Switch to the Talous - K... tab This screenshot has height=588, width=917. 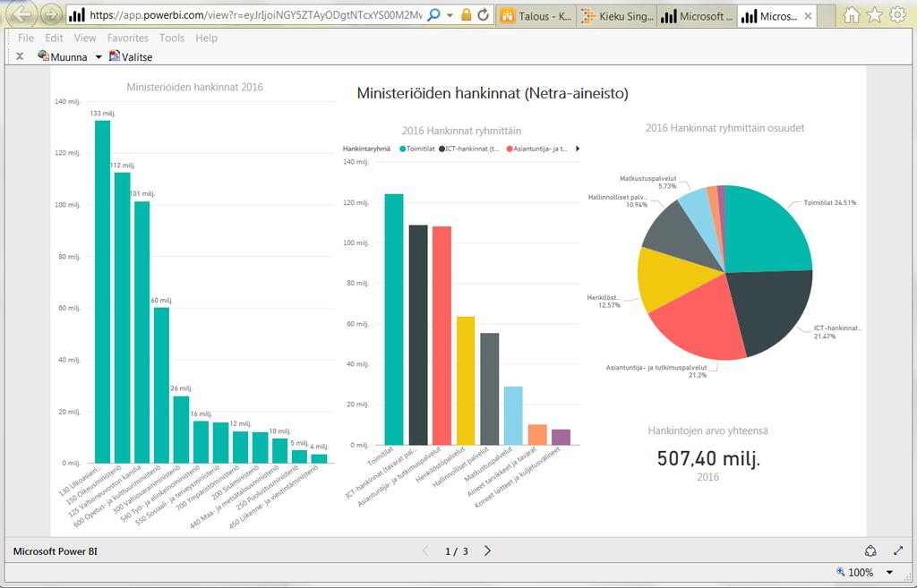[x=536, y=16]
